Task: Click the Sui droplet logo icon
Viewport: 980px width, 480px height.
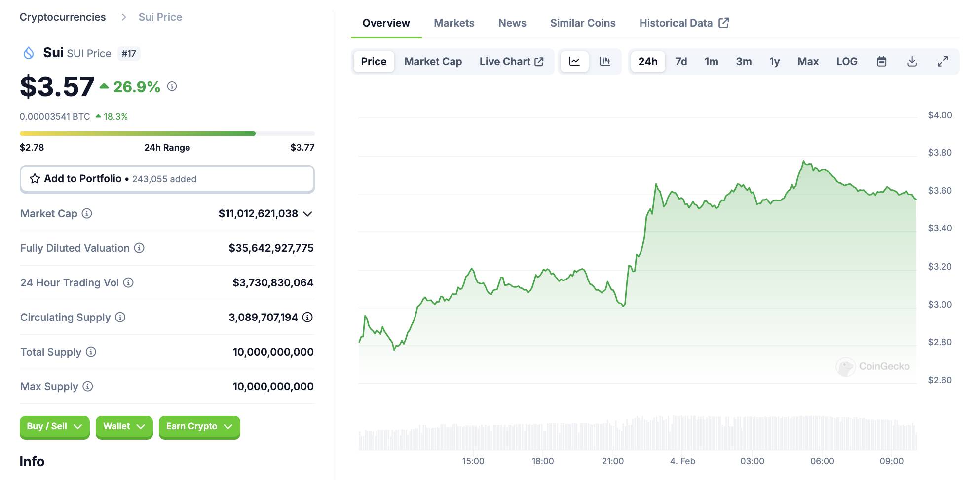Action: pos(29,53)
